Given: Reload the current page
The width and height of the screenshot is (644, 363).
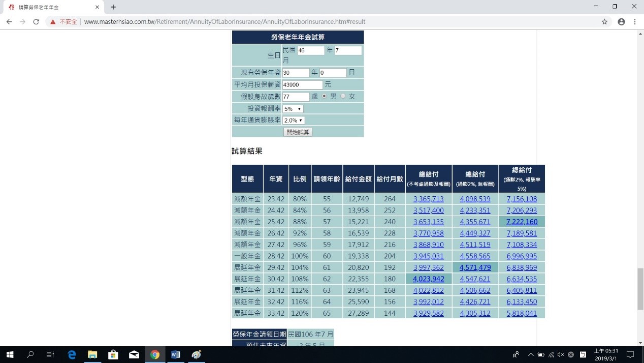Looking at the screenshot, I should 36,22.
